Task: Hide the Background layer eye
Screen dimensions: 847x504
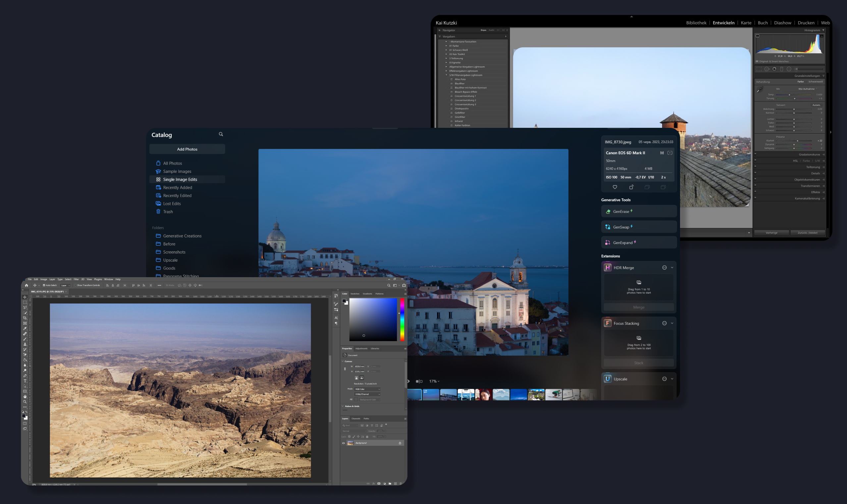Action: pos(343,443)
